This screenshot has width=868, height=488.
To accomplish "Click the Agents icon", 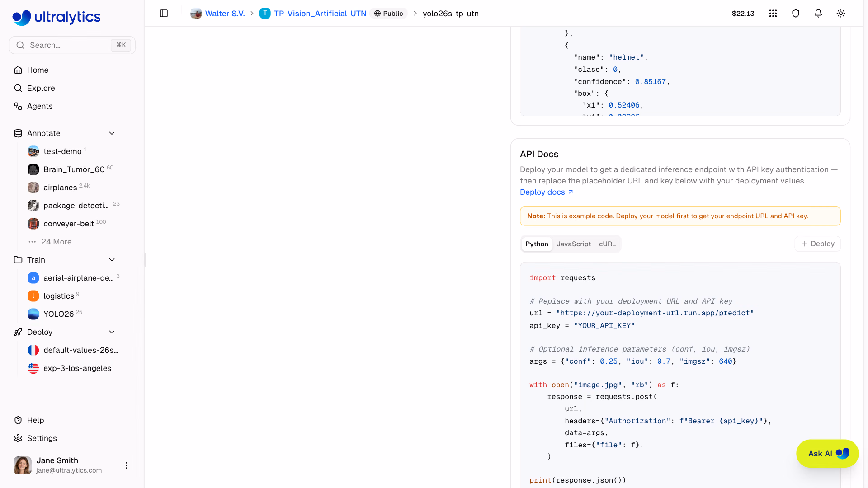I will point(18,106).
